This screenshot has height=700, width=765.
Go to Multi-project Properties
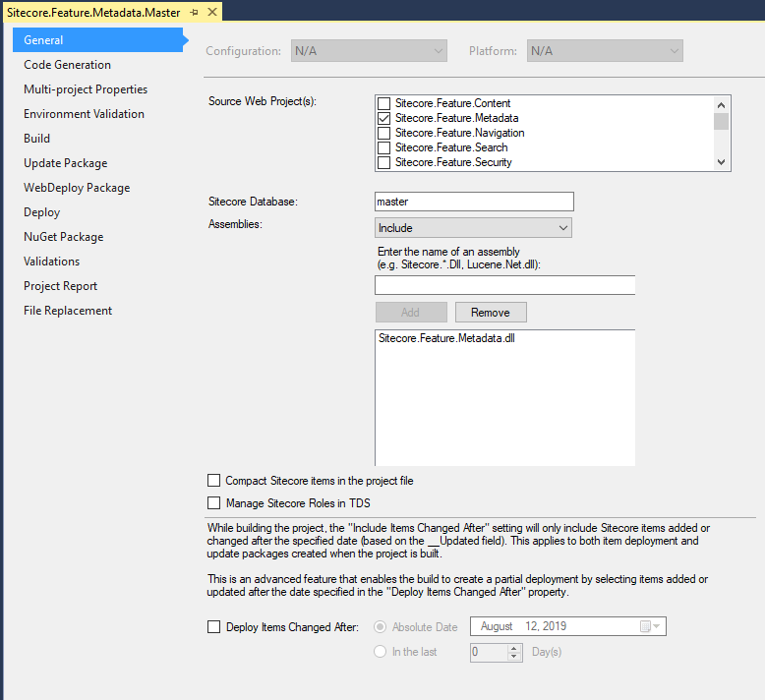[86, 89]
